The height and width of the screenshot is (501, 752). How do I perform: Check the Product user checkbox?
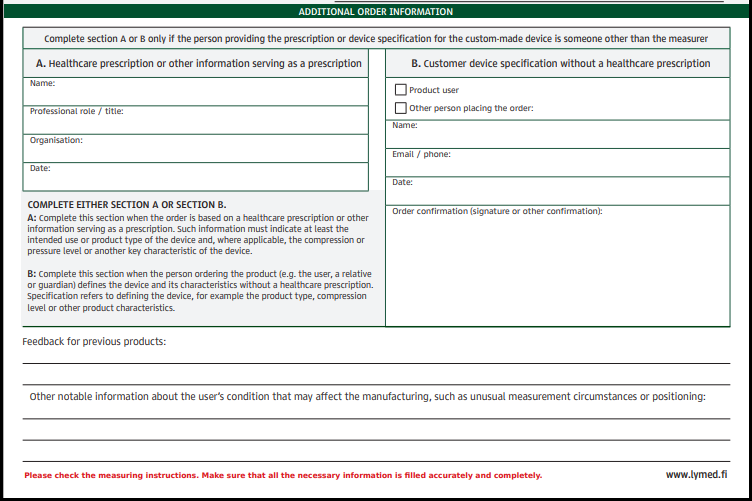click(x=401, y=90)
